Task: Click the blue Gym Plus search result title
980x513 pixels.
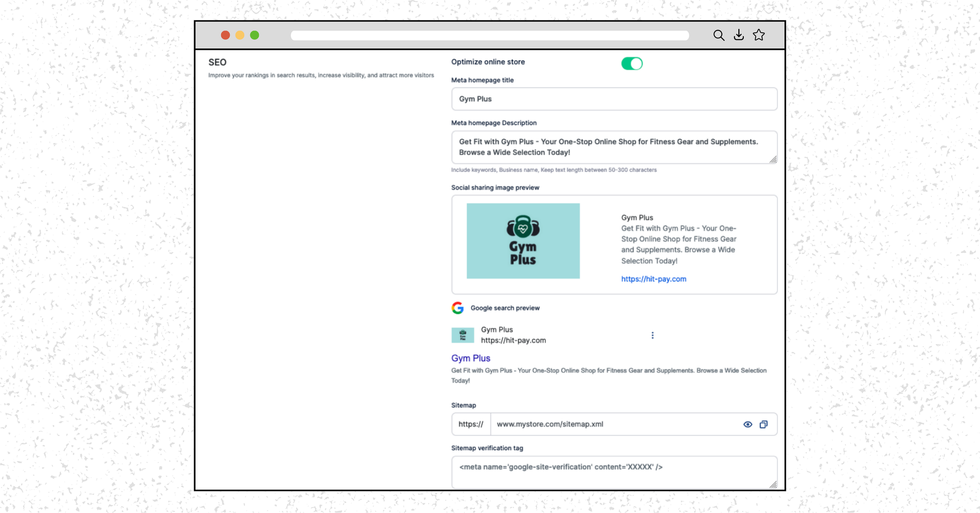Action: point(470,359)
